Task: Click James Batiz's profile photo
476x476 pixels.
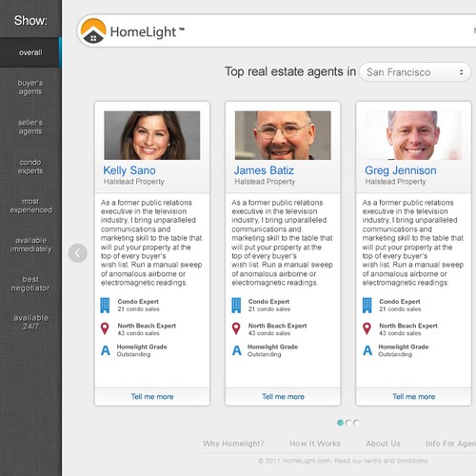Action: click(283, 135)
